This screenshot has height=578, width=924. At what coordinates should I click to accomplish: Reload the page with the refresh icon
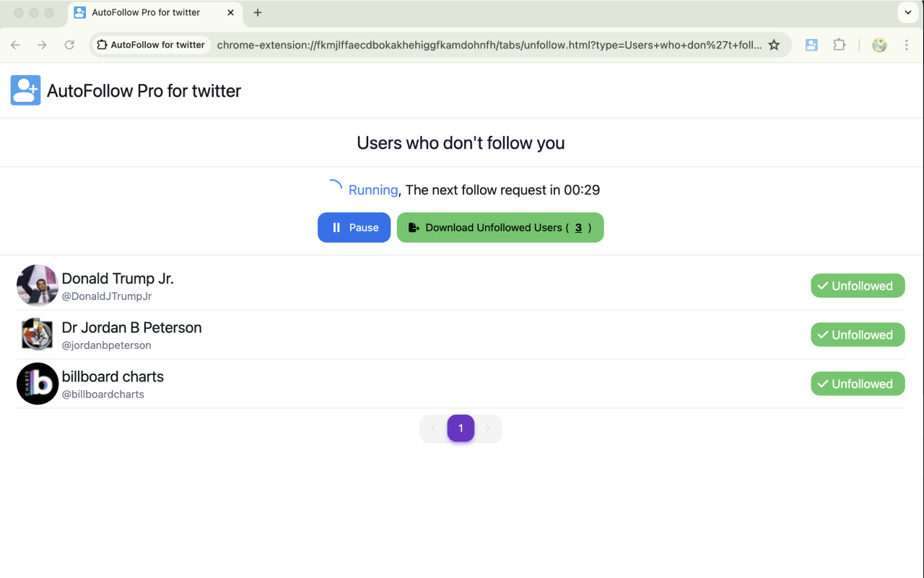click(x=69, y=45)
